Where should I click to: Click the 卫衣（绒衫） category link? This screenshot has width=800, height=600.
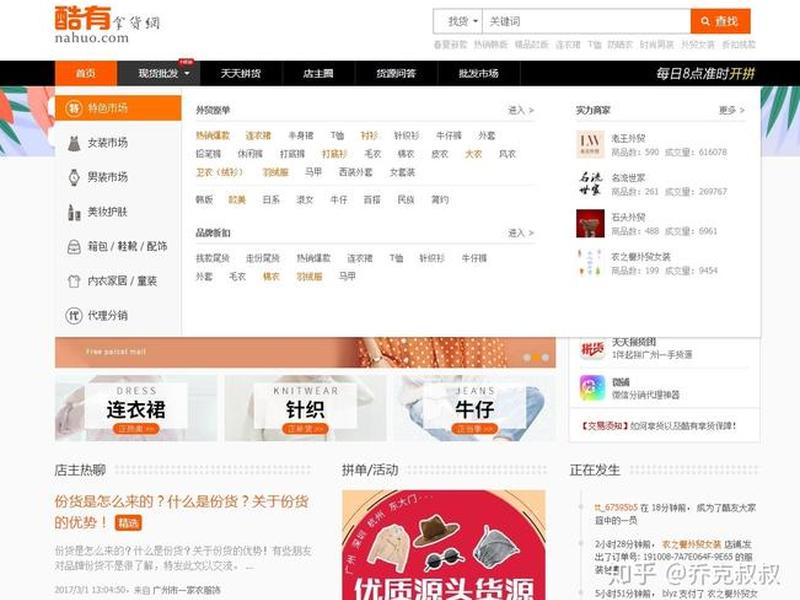pyautogui.click(x=220, y=172)
